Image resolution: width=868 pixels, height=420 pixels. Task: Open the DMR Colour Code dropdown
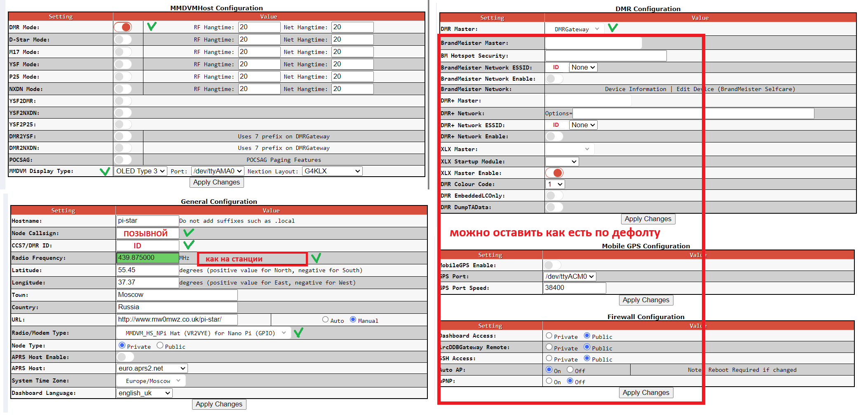555,184
